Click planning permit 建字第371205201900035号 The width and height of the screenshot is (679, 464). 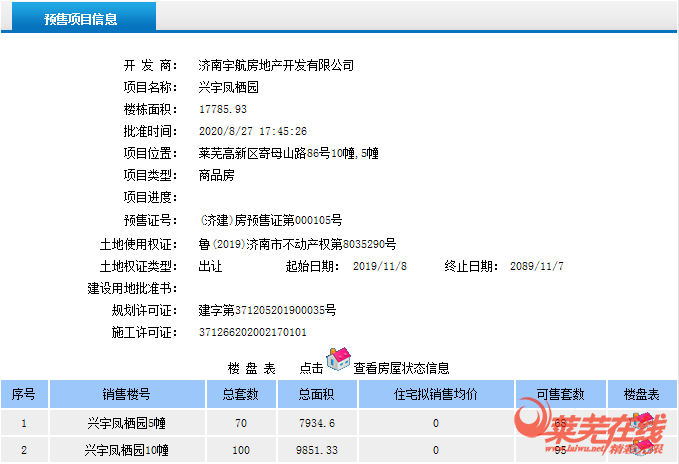[267, 310]
